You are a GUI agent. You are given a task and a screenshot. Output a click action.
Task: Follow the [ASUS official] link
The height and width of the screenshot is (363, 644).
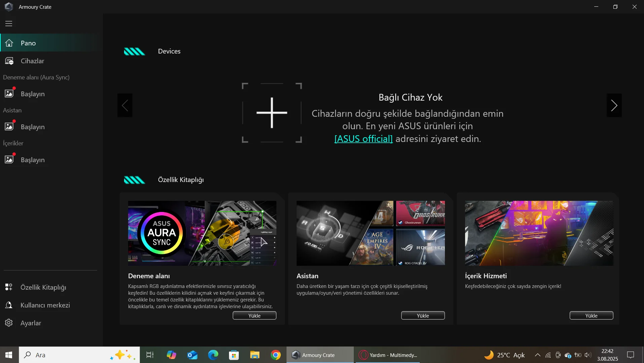[364, 139]
